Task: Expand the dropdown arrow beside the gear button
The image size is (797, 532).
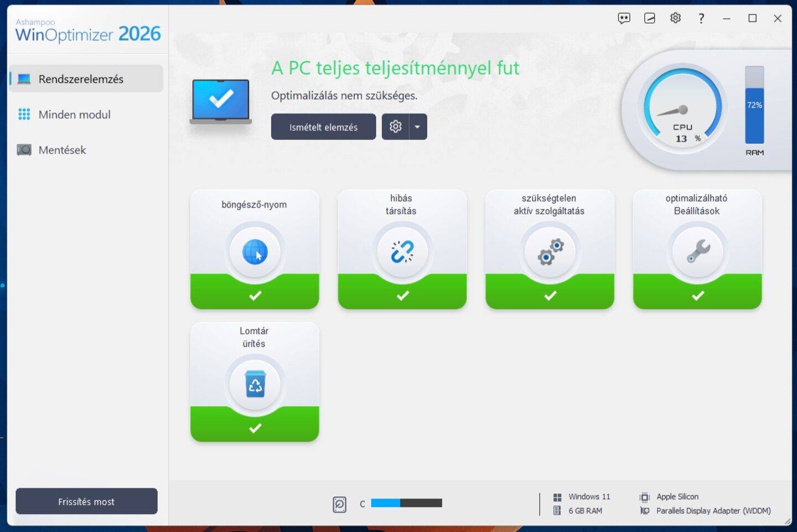Action: (x=418, y=127)
